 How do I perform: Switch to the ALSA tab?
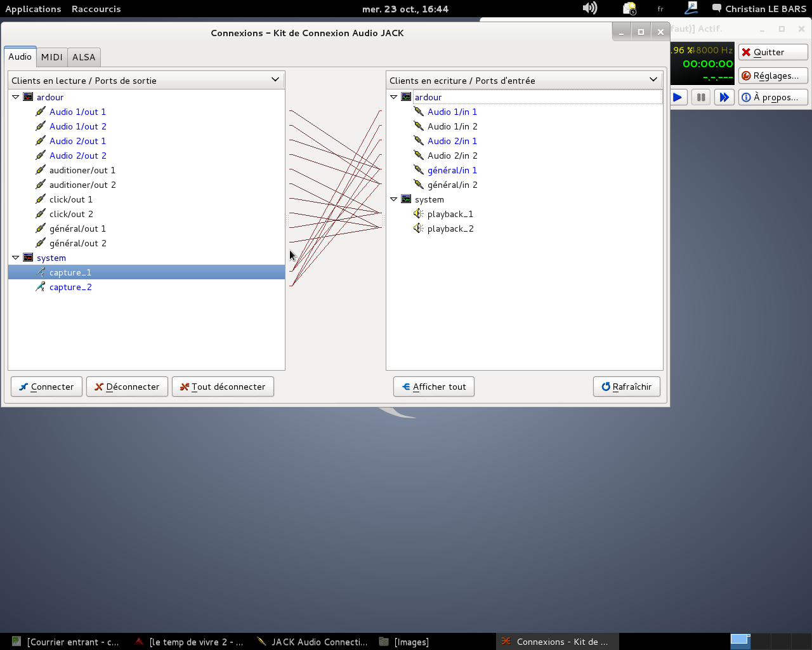(x=84, y=57)
